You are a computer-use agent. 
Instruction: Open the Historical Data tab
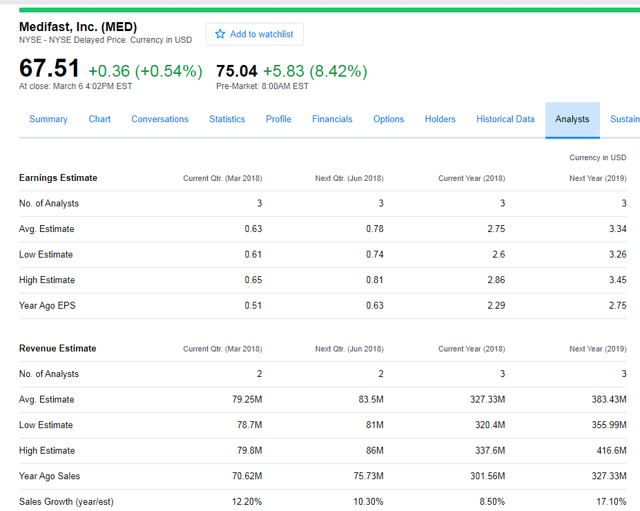click(505, 119)
